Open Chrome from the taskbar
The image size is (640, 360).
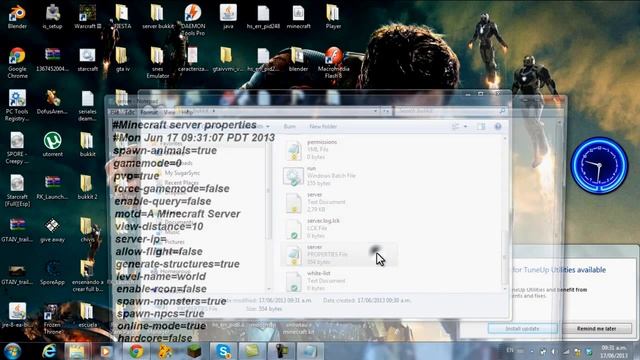(x=136, y=351)
